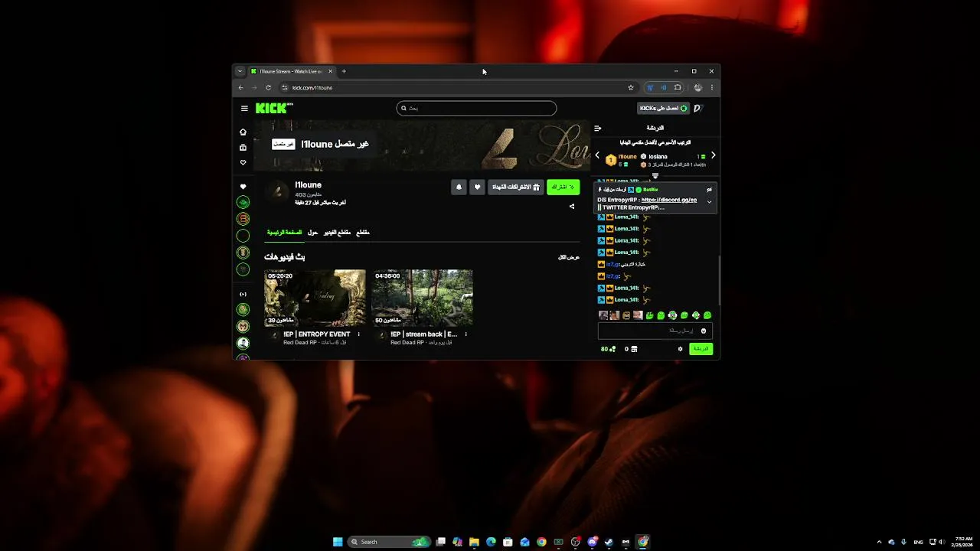This screenshot has height=551, width=980.
Task: Open the Kick hamburger menu
Action: (244, 109)
